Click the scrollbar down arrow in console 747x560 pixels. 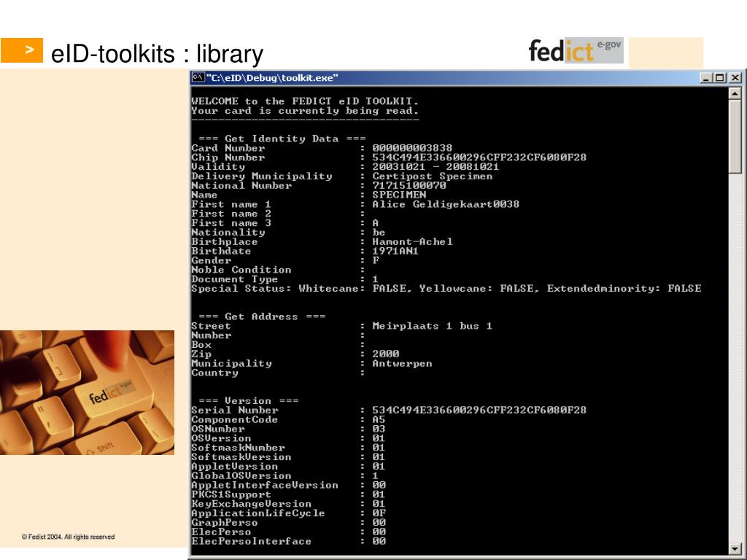(735, 548)
